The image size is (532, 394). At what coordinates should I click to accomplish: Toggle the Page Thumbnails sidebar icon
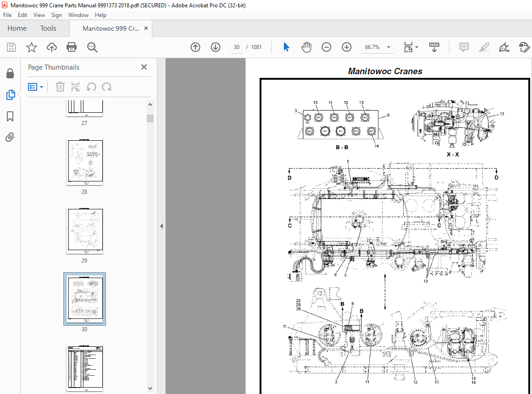[11, 94]
